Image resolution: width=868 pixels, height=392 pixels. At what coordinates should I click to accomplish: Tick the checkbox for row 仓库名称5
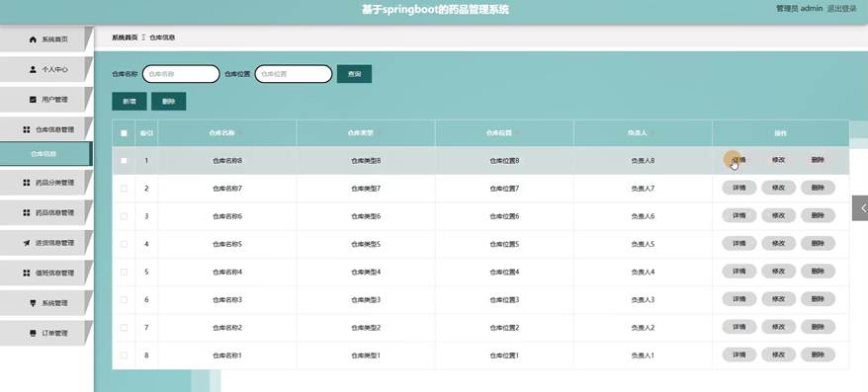click(124, 244)
